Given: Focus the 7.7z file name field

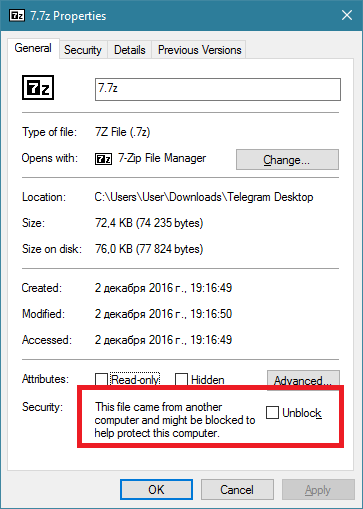Looking at the screenshot, I should [x=218, y=89].
